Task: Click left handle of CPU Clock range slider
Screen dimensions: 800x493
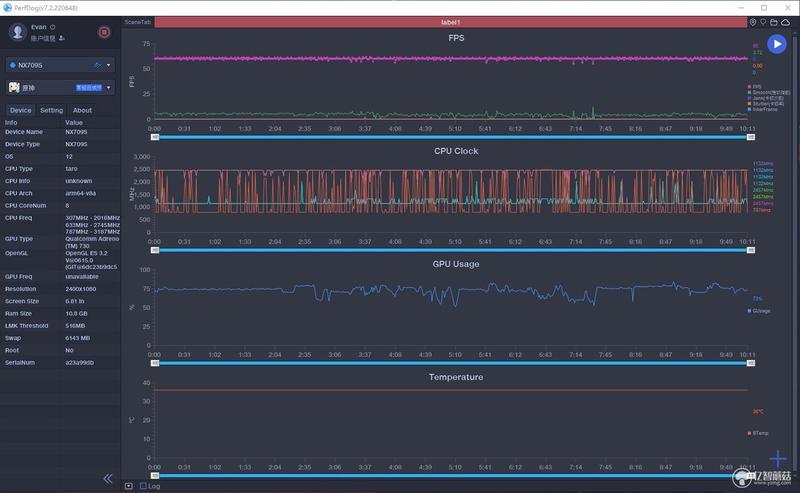Action: (x=155, y=250)
